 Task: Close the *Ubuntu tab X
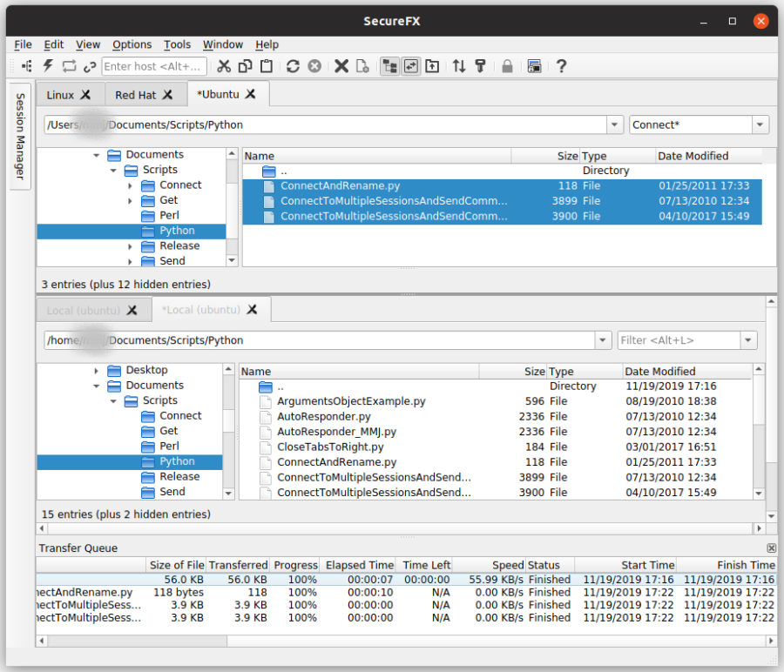251,94
